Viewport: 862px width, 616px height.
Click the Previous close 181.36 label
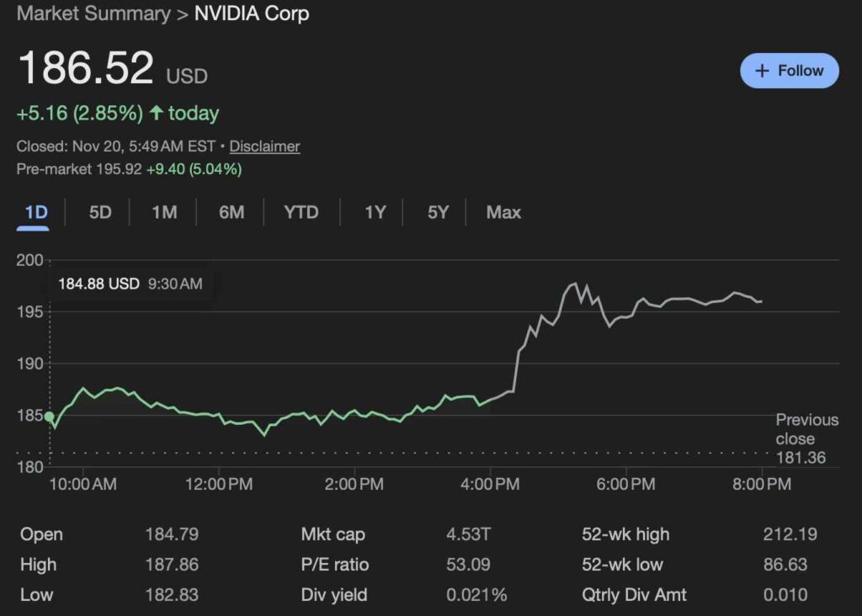pos(806,438)
